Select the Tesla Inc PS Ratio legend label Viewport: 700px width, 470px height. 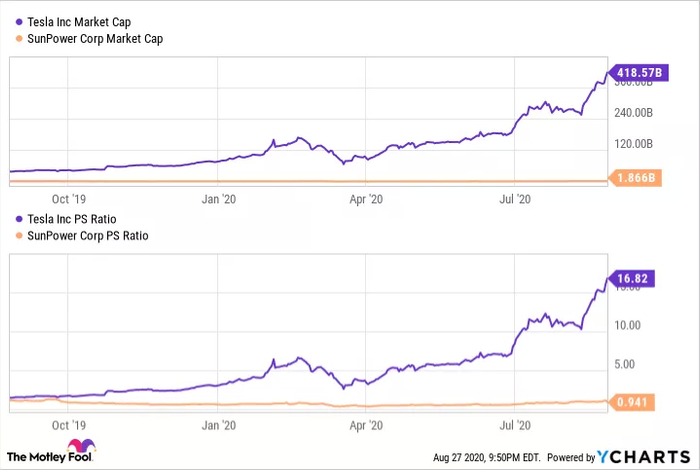(75, 217)
